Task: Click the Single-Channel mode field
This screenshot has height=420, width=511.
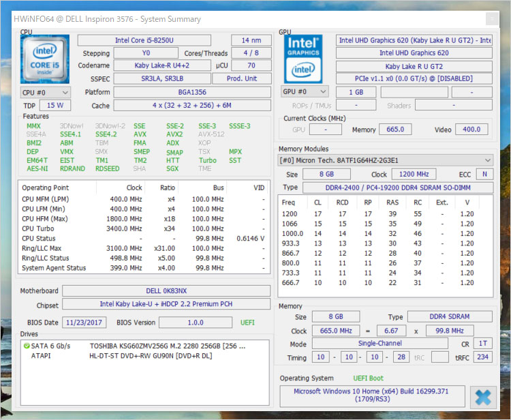Action: pyautogui.click(x=380, y=344)
